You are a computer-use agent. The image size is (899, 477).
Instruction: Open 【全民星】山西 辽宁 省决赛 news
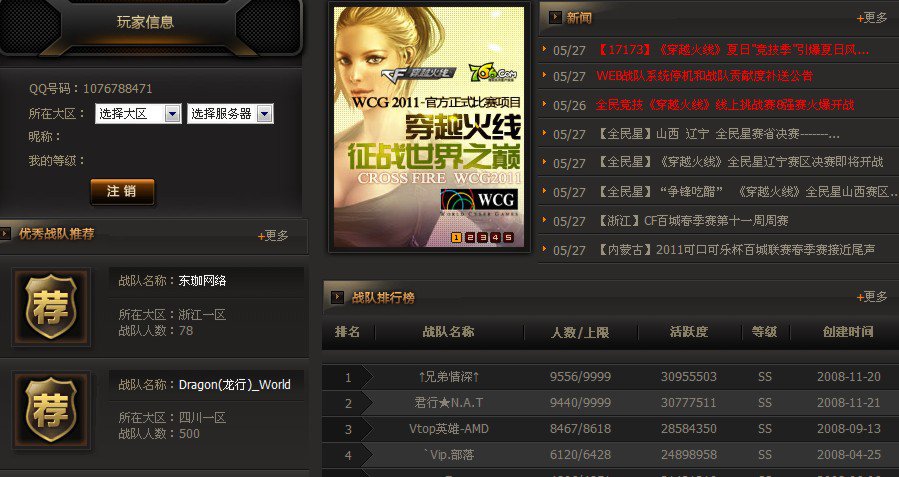[x=718, y=134]
